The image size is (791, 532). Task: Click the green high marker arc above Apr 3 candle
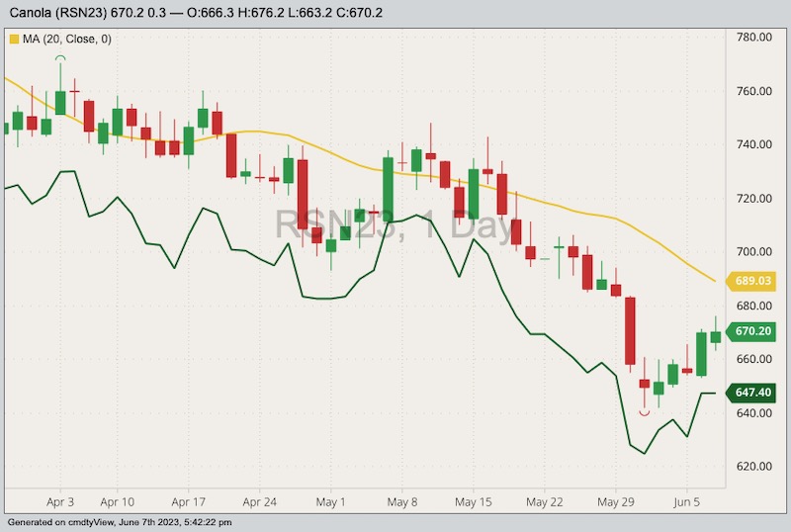pos(60,58)
